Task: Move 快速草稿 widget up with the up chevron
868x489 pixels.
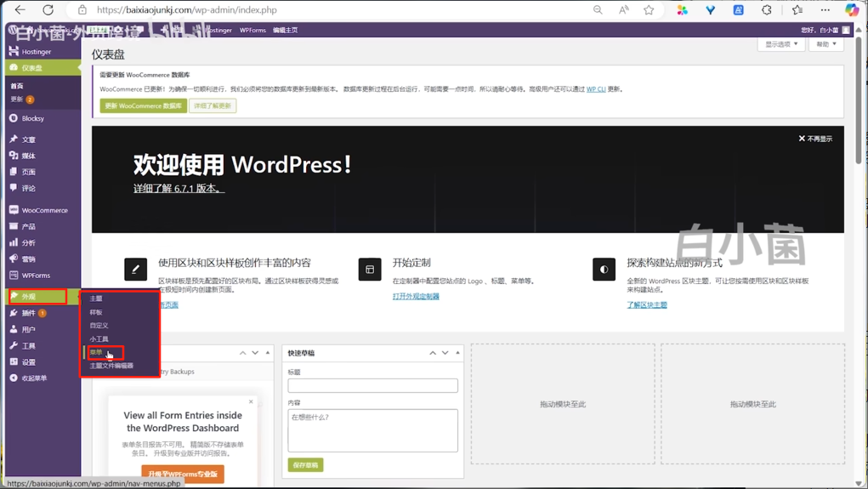Action: [x=433, y=353]
